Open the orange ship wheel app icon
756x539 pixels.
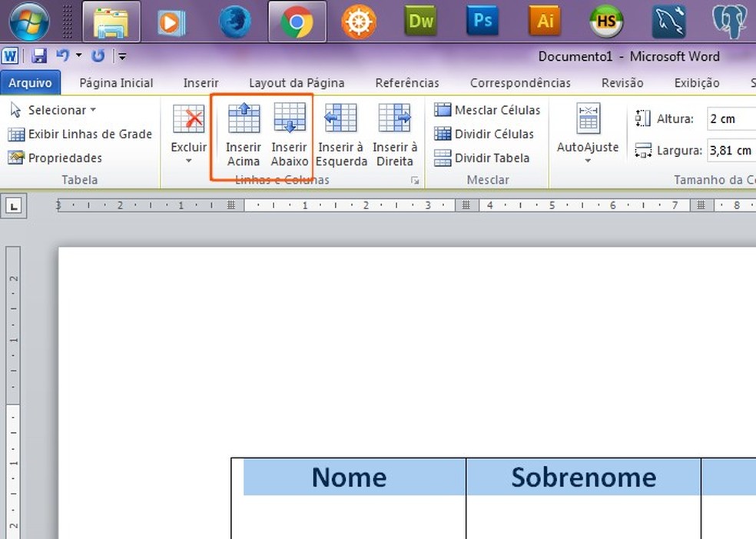click(x=359, y=22)
